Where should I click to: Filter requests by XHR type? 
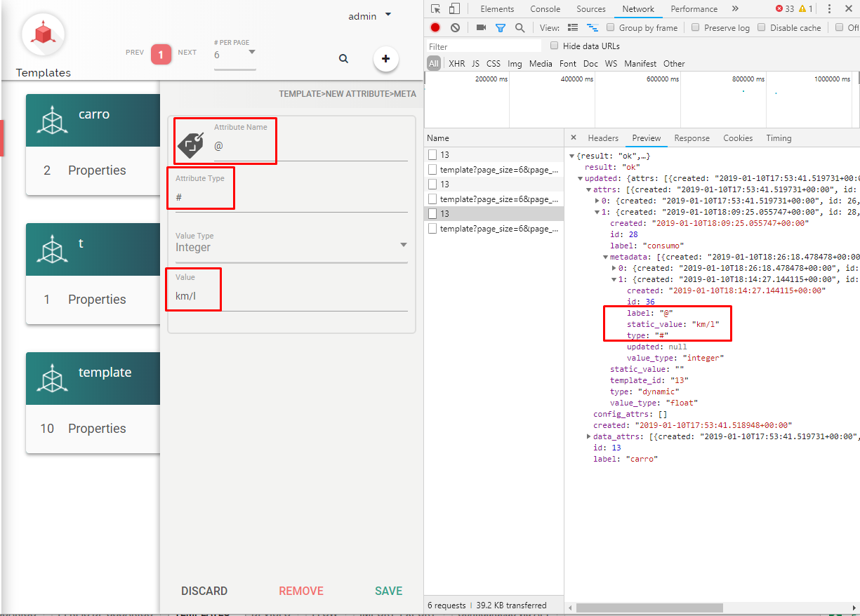[x=457, y=63]
